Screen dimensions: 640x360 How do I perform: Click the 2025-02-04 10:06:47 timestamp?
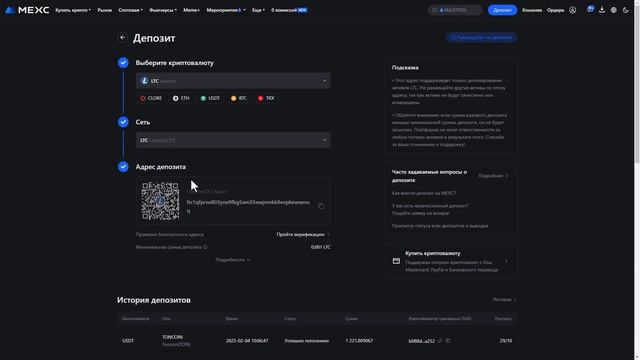coord(247,340)
